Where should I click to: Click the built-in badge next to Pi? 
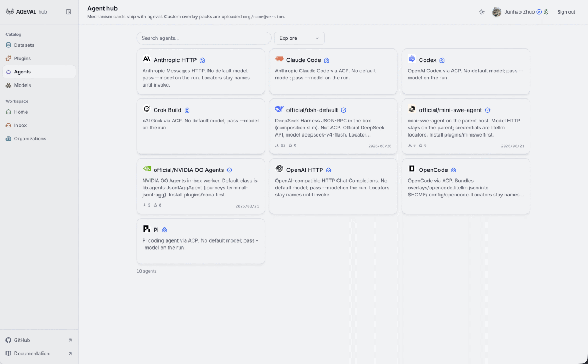coord(164,230)
